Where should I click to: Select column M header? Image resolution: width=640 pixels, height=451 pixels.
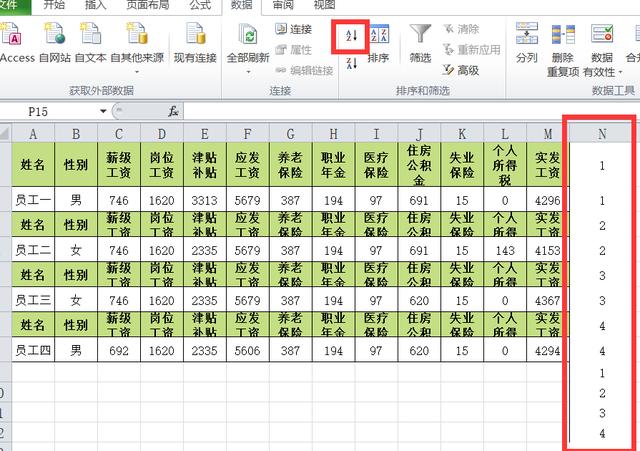coord(547,133)
